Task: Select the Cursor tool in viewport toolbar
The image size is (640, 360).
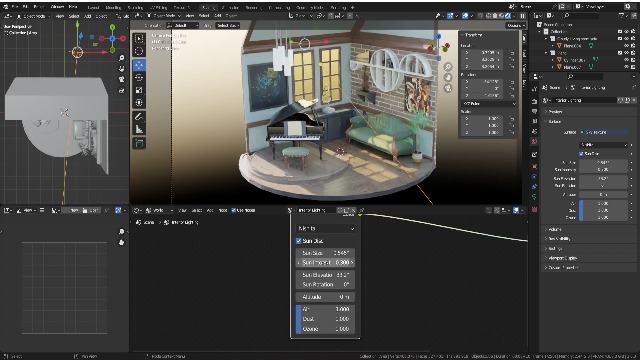Action: point(139,51)
